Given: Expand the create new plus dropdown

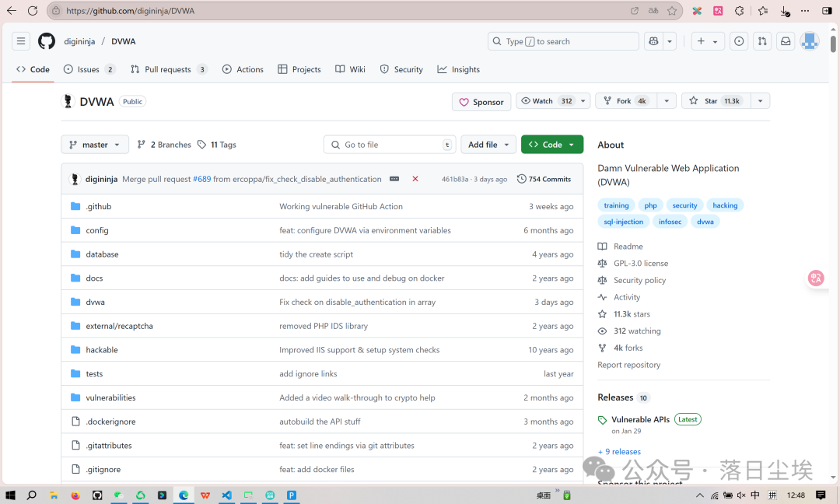Looking at the screenshot, I should click(x=708, y=41).
